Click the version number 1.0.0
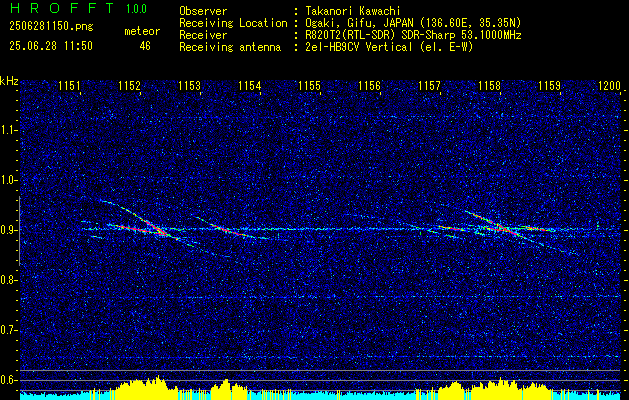 (136, 8)
